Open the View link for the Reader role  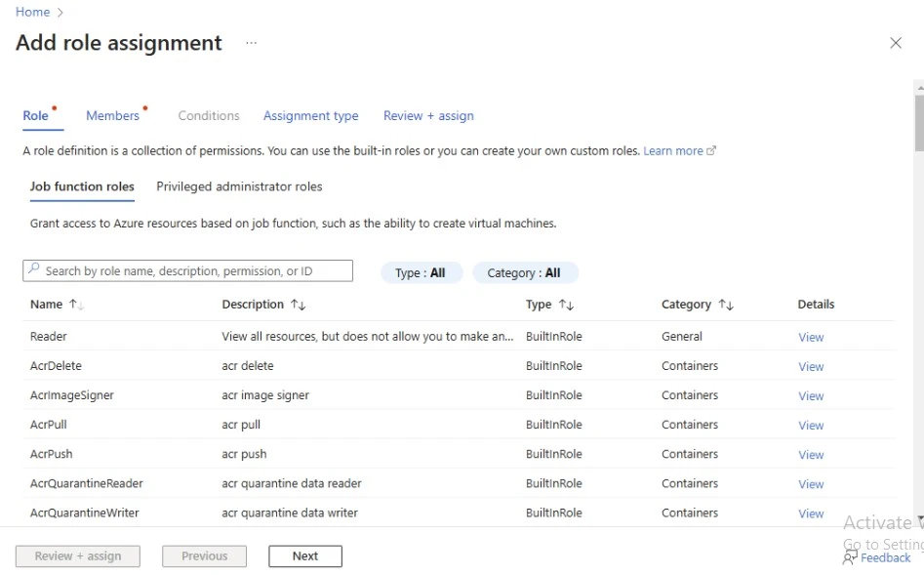coord(811,337)
